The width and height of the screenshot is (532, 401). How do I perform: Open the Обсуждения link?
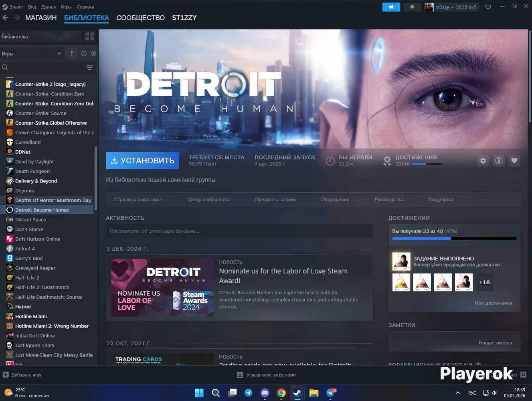[335, 199]
